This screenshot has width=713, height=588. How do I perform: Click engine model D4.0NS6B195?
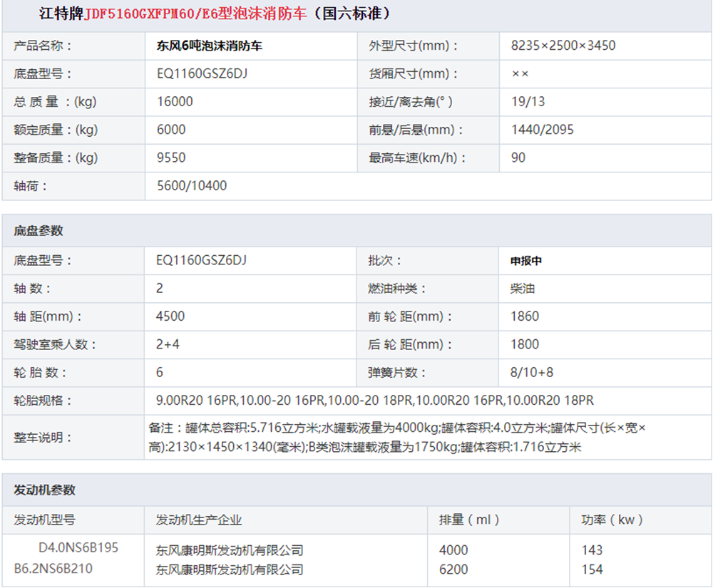[78, 547]
